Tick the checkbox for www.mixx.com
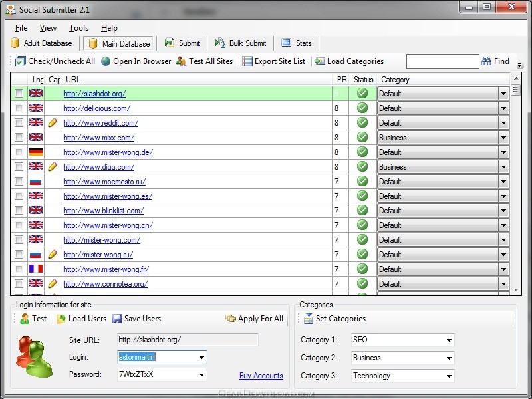Viewport: 532px width, 399px height. point(19,138)
